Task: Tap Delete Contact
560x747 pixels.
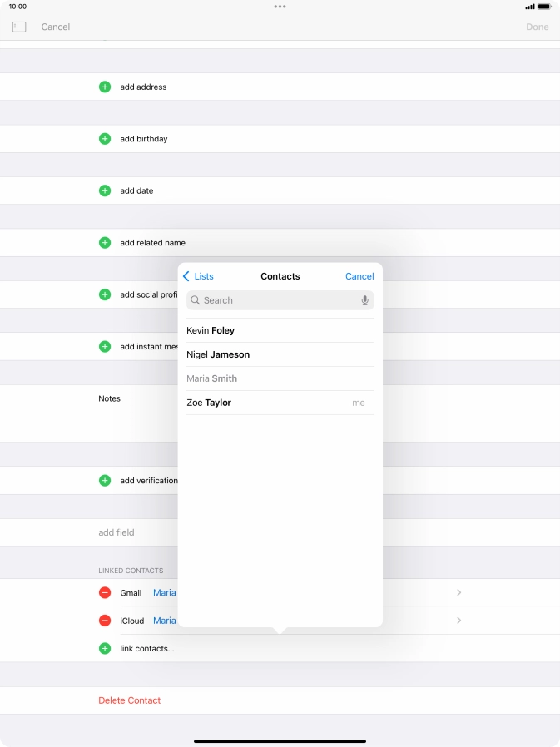Action: coord(130,700)
